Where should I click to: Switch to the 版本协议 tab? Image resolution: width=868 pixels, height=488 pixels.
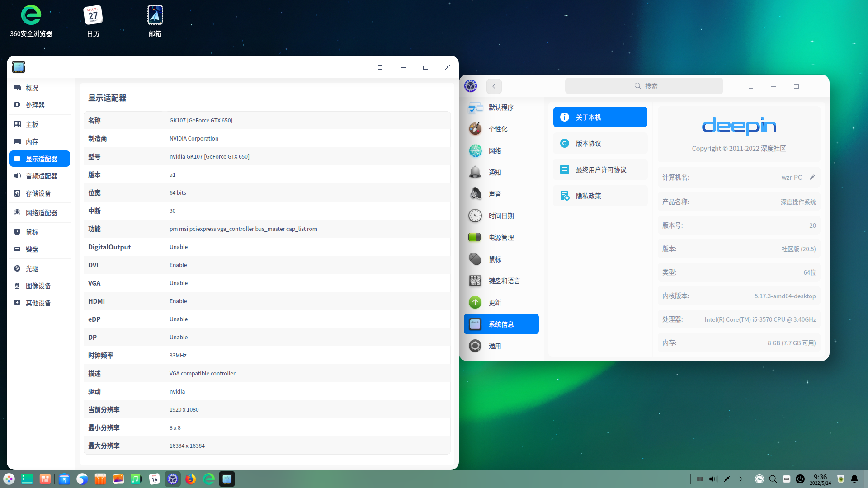[x=600, y=143]
